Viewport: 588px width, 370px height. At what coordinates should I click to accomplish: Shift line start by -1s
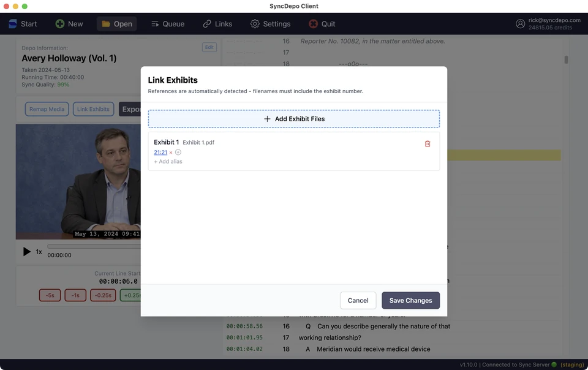point(75,295)
